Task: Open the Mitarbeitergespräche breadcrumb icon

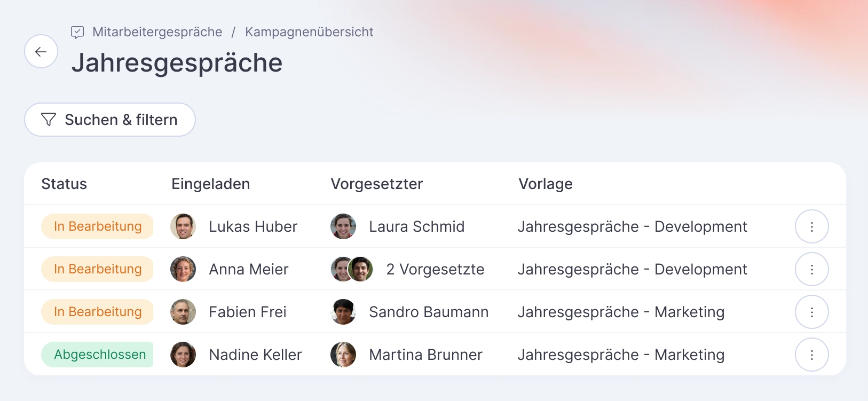Action: tap(77, 32)
